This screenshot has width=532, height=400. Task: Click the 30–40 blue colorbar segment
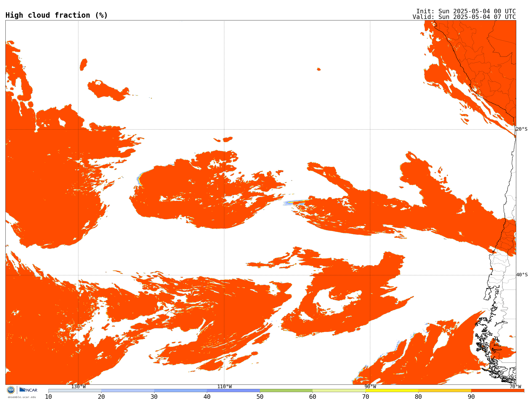pyautogui.click(x=181, y=391)
